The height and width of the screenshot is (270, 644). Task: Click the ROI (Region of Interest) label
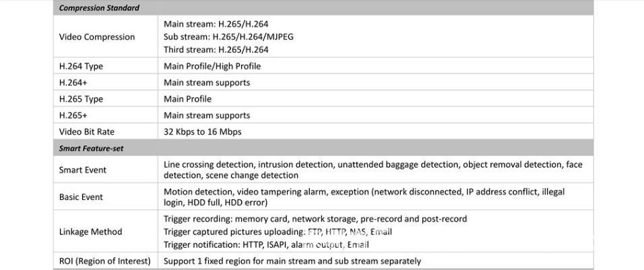coord(105,261)
